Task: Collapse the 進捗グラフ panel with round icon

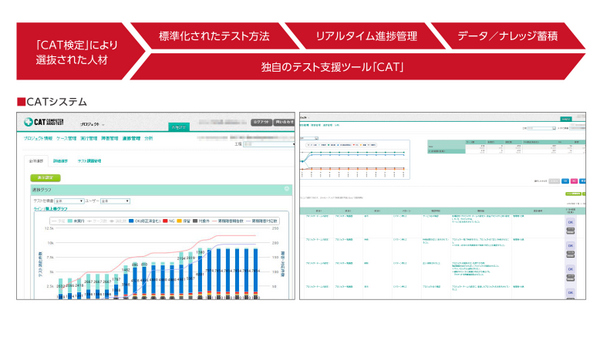Action: click(286, 189)
